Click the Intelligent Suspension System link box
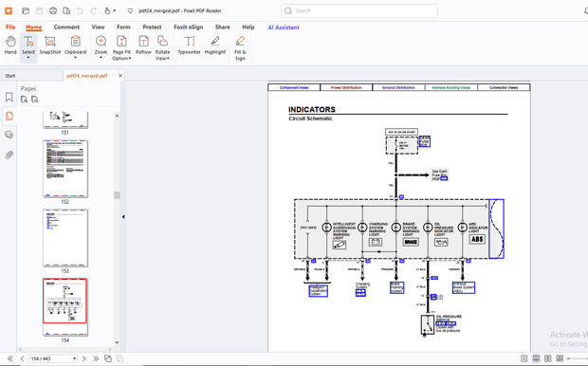This screenshot has height=366, width=588. click(x=318, y=291)
